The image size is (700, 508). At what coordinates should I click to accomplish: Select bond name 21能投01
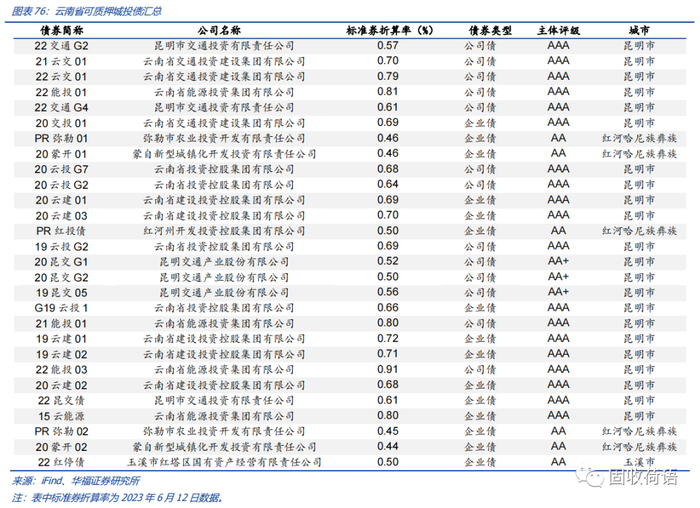click(x=62, y=324)
